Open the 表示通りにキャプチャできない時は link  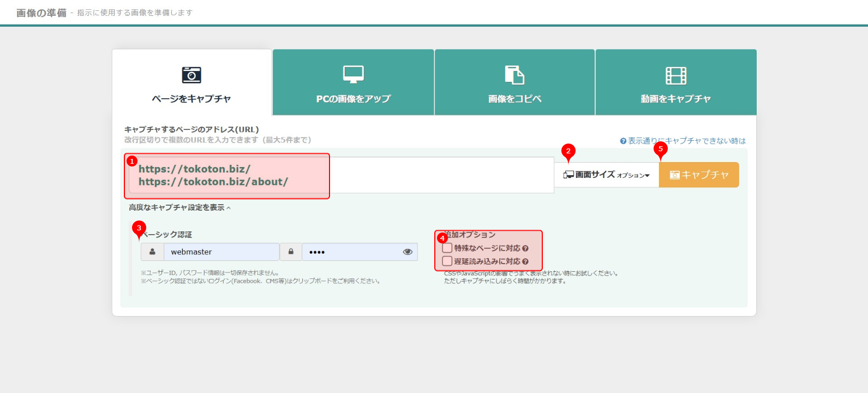686,141
